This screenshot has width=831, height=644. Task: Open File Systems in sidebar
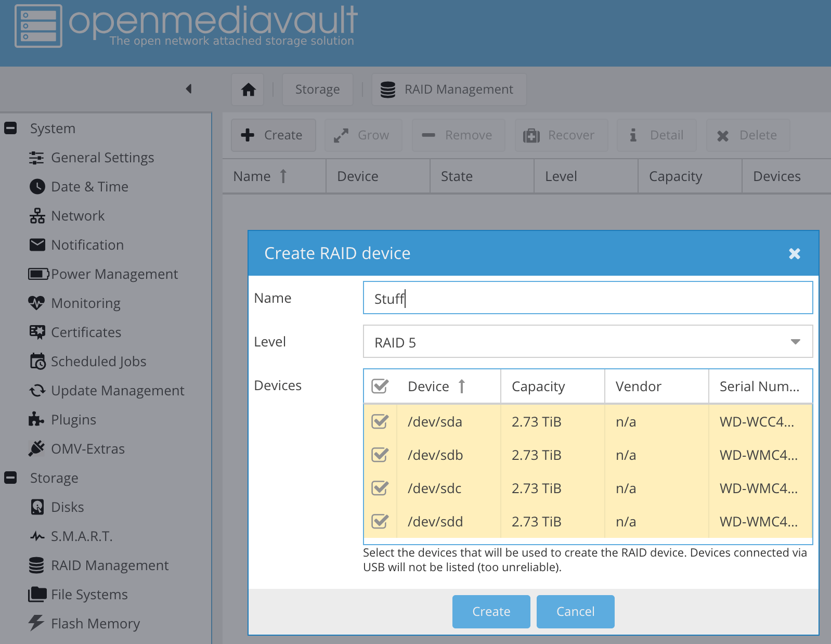(89, 594)
